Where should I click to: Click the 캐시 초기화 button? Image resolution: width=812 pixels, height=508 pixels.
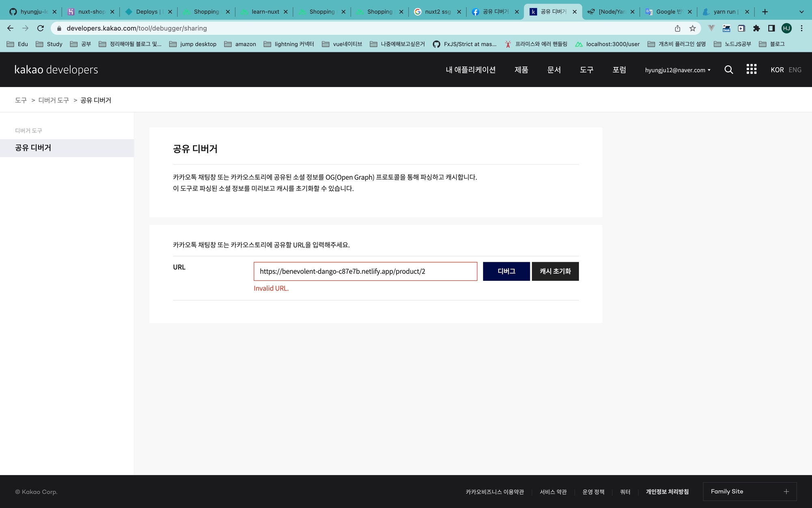tap(555, 271)
